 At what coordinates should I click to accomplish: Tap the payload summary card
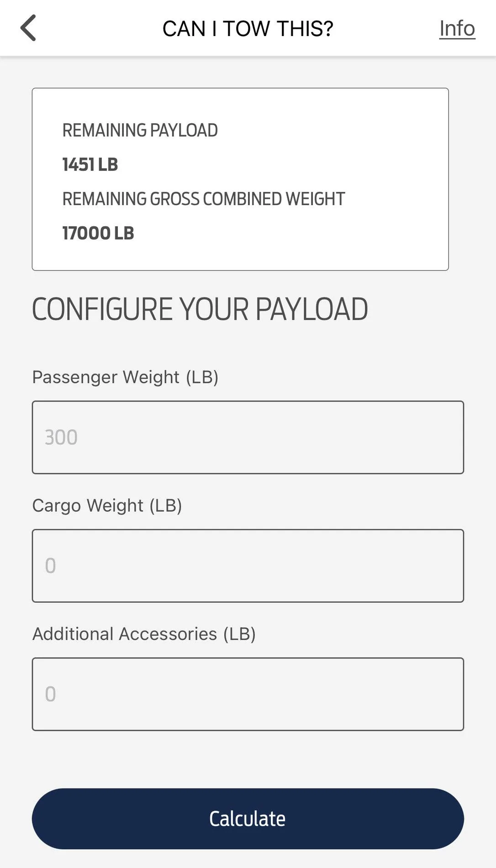(240, 179)
